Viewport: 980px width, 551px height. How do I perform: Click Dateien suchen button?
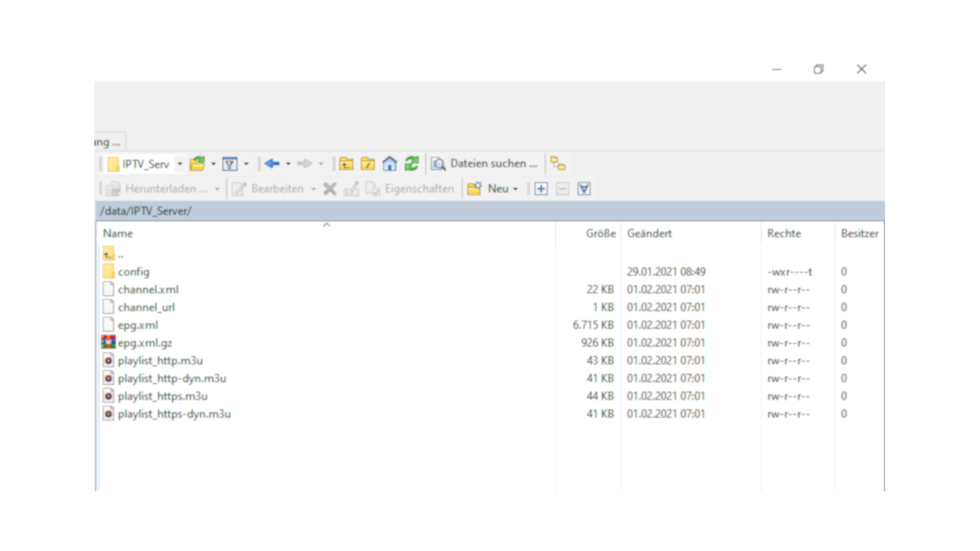(484, 164)
